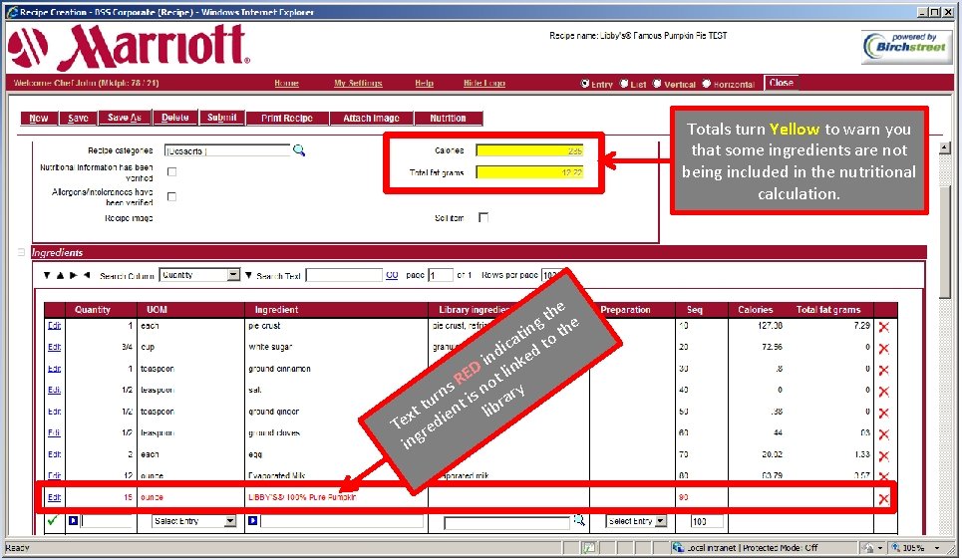962x560 pixels.
Task: Delete the white sugar ingredient row
Action: 883,349
